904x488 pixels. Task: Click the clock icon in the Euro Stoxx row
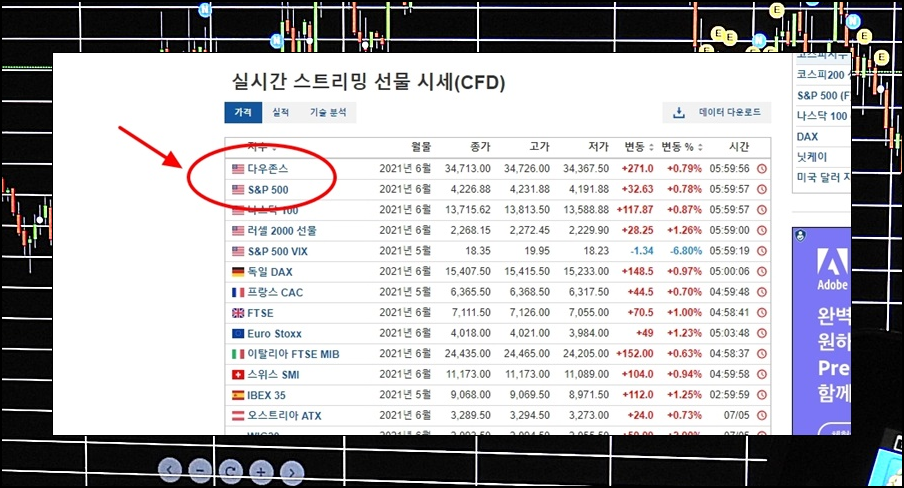pyautogui.click(x=762, y=333)
